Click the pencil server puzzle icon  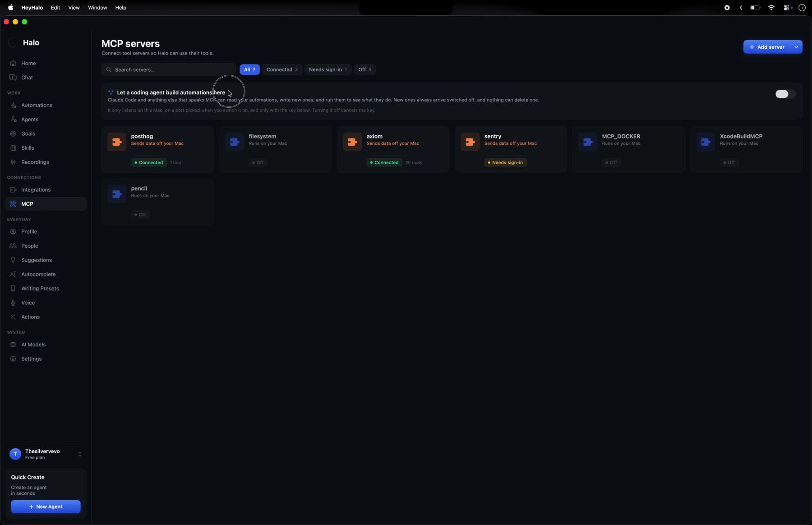click(x=117, y=194)
